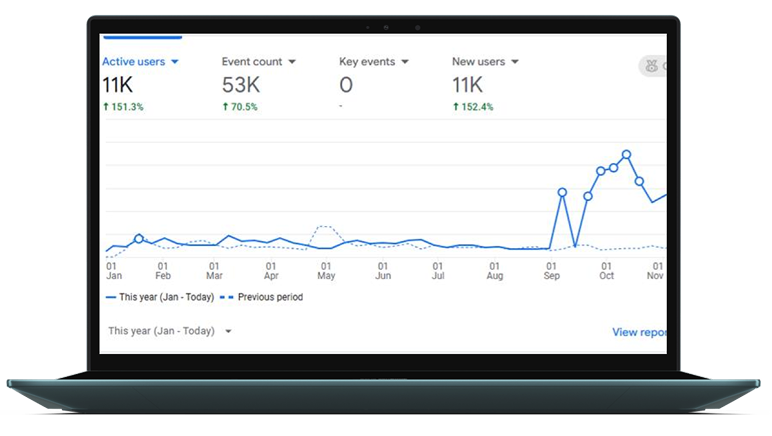
Task: Click the green up arrow beside 70.5%
Action: [x=225, y=107]
